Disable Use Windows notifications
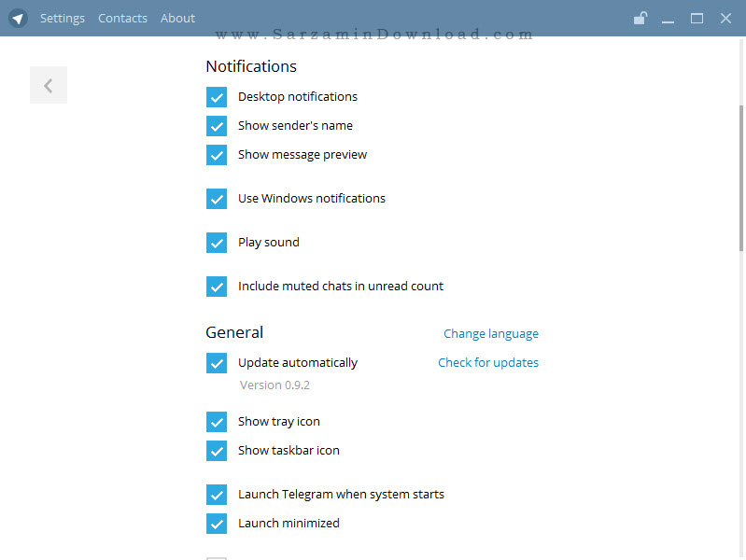This screenshot has width=746, height=560. [217, 199]
